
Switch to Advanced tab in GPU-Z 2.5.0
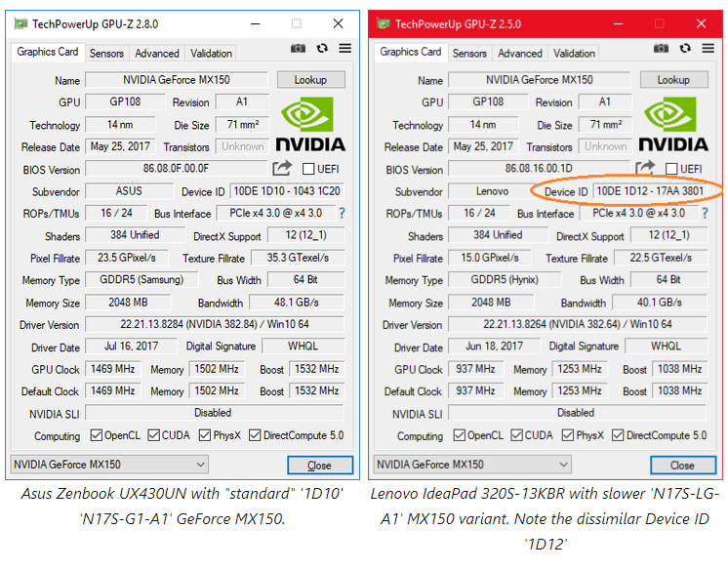click(520, 54)
